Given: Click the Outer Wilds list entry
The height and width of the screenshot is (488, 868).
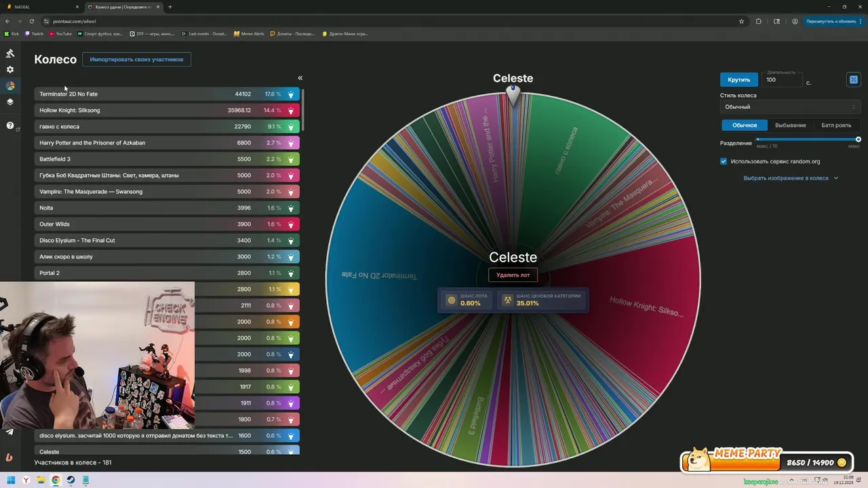Looking at the screenshot, I should (167, 224).
